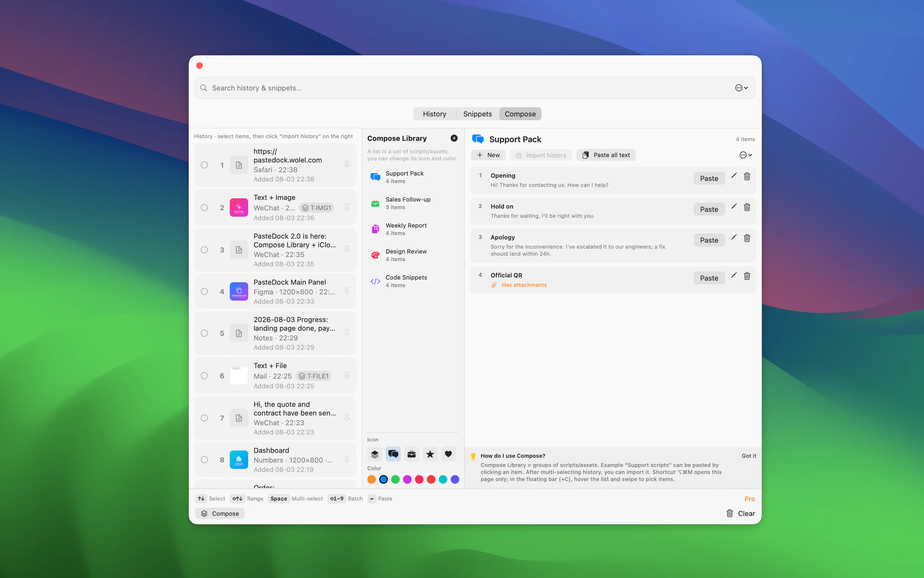Click the Clear button with trash icon
The image size is (924, 578).
(x=740, y=513)
